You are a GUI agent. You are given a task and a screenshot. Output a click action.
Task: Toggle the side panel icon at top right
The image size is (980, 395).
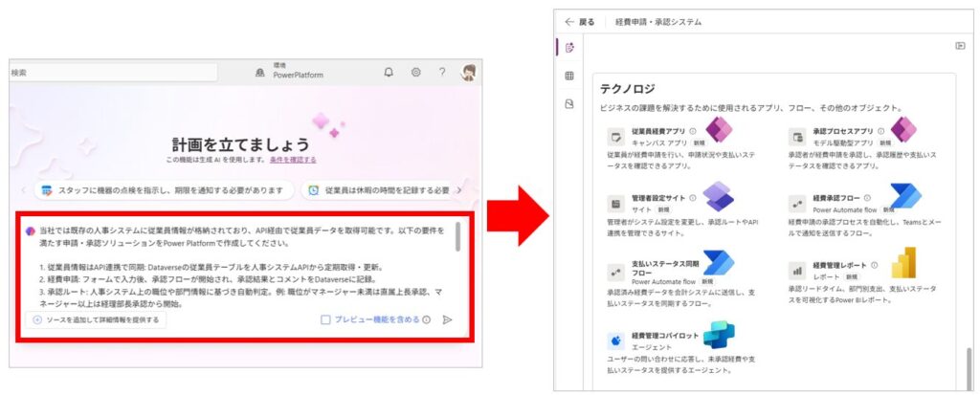961,46
